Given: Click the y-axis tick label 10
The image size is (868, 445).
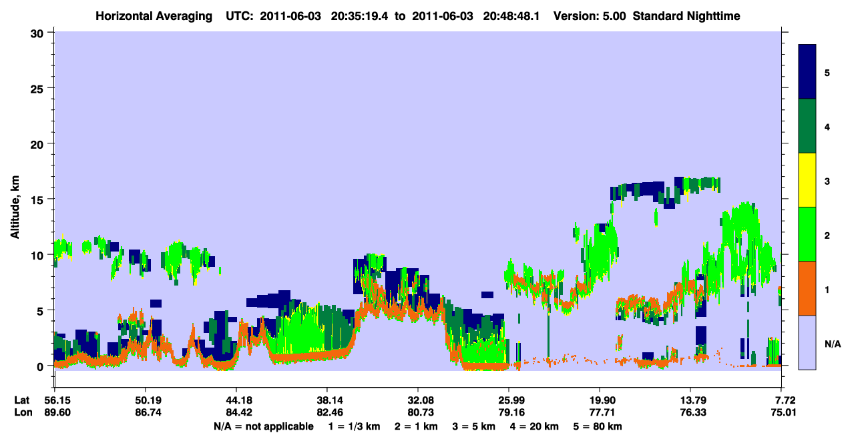Looking at the screenshot, I should (39, 255).
